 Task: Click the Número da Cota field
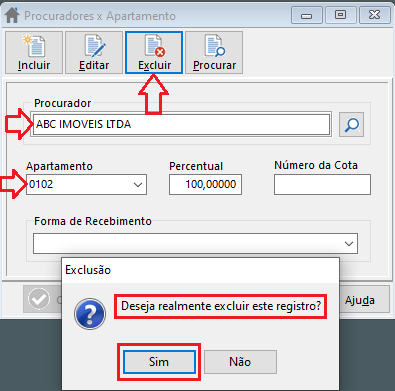pos(322,184)
